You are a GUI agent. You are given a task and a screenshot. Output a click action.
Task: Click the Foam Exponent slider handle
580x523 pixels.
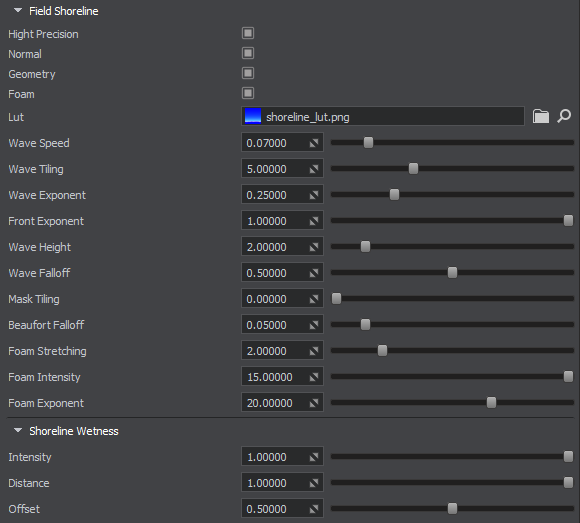491,402
